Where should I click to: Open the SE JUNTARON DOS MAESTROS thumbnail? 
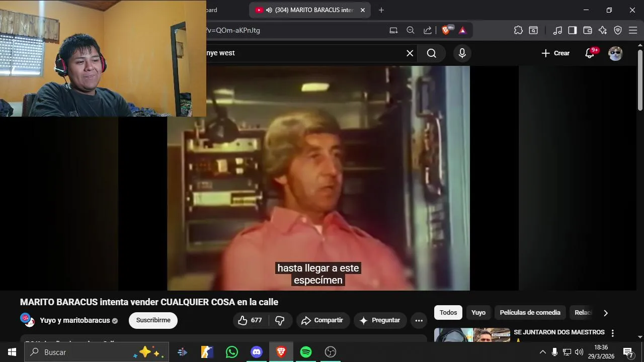tap(472, 335)
